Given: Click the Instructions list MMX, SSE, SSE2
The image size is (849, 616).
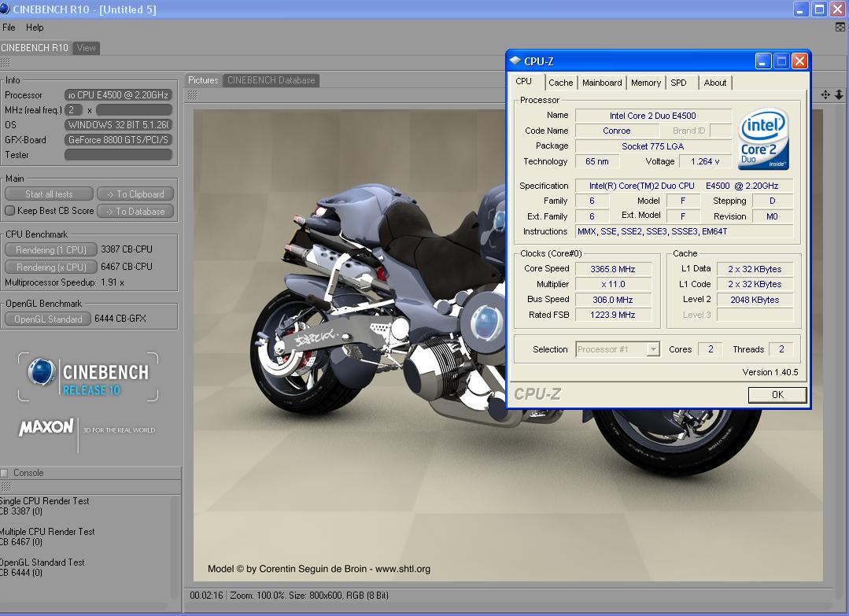Looking at the screenshot, I should pos(685,231).
